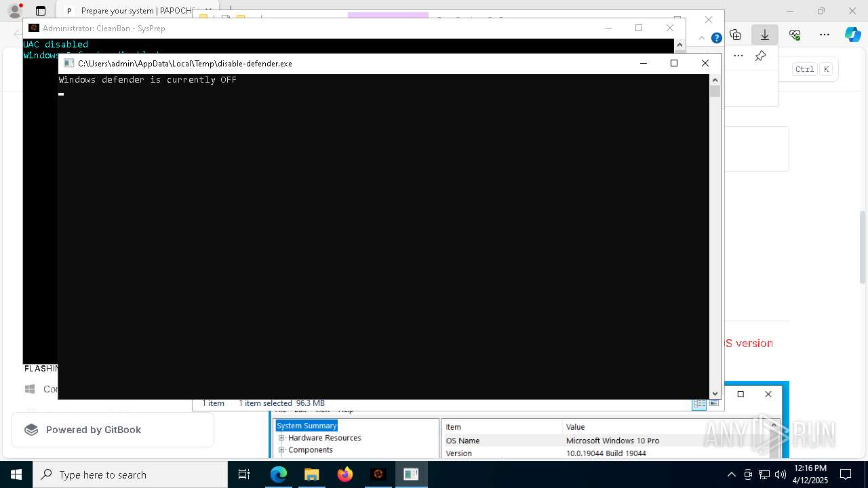Screen dimensions: 868x488
Task: Open Edge Settings and more ellipsis
Action: (825, 35)
